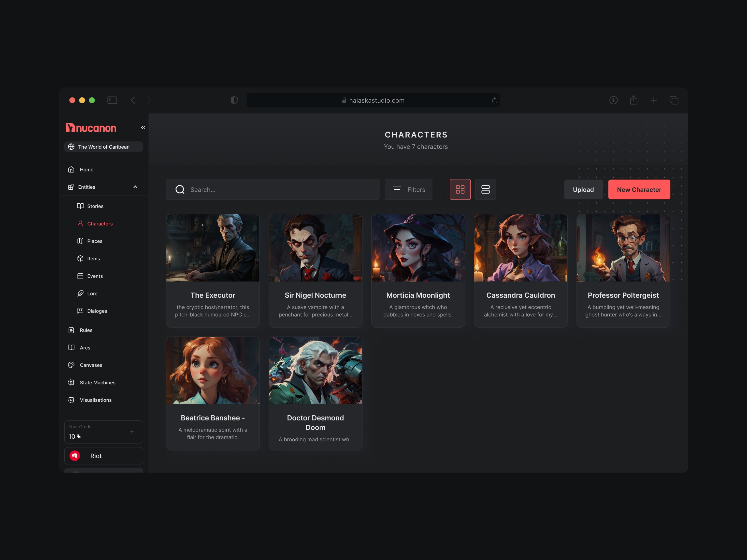
Task: Open the Places section
Action: [95, 241]
